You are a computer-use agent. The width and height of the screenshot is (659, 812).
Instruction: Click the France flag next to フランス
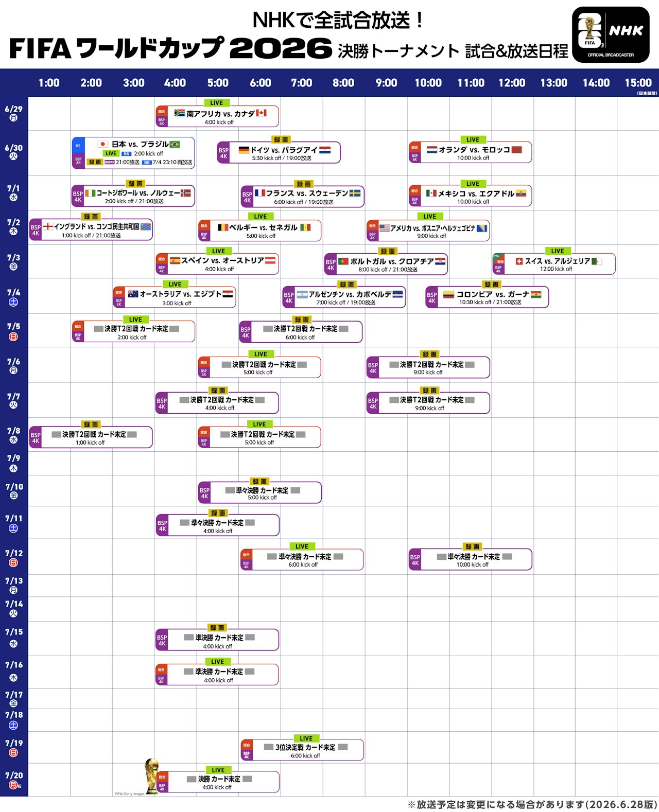pos(260,193)
